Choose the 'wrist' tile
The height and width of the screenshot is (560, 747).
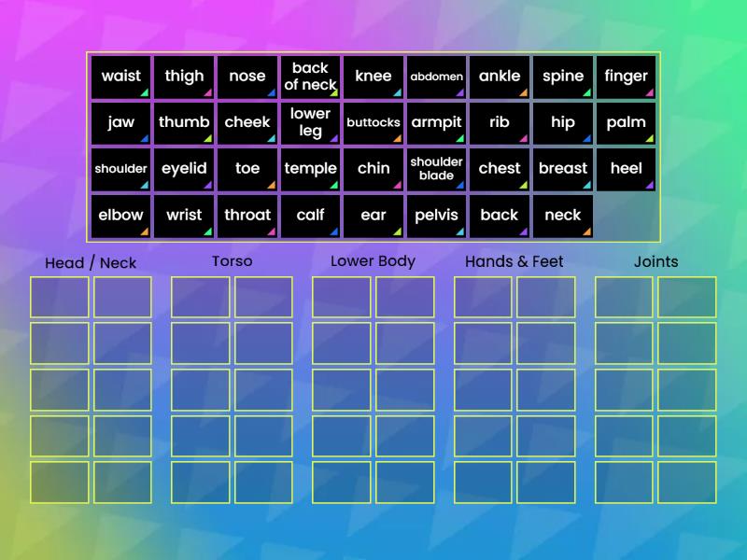[x=184, y=217]
